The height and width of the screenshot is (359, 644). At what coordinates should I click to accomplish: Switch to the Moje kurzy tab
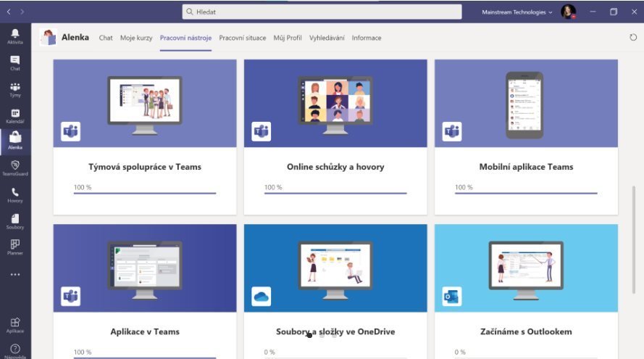coord(136,38)
